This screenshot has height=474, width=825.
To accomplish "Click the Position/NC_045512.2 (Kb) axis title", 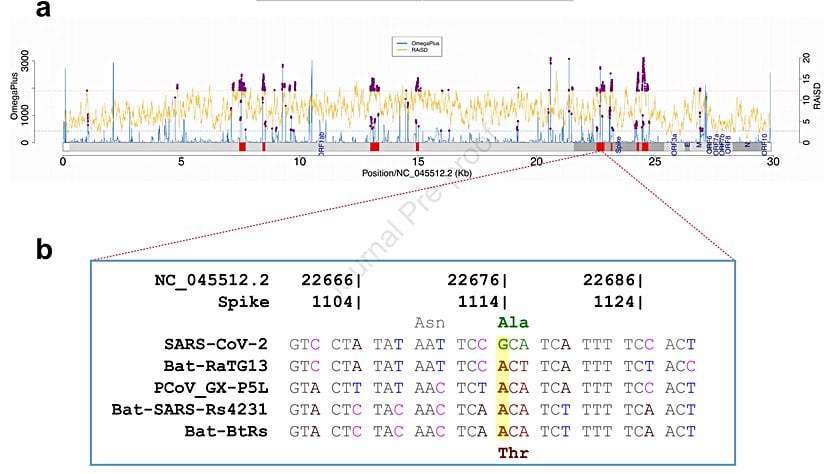I will 416,174.
